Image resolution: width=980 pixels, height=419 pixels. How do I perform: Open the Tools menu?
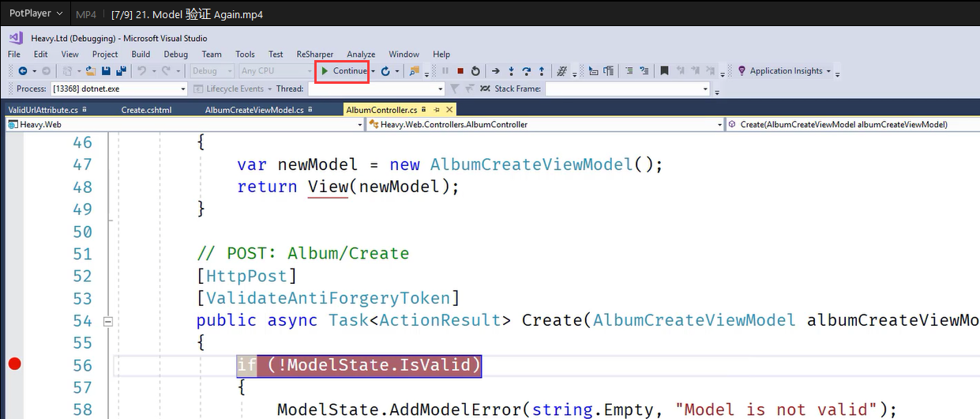(246, 55)
